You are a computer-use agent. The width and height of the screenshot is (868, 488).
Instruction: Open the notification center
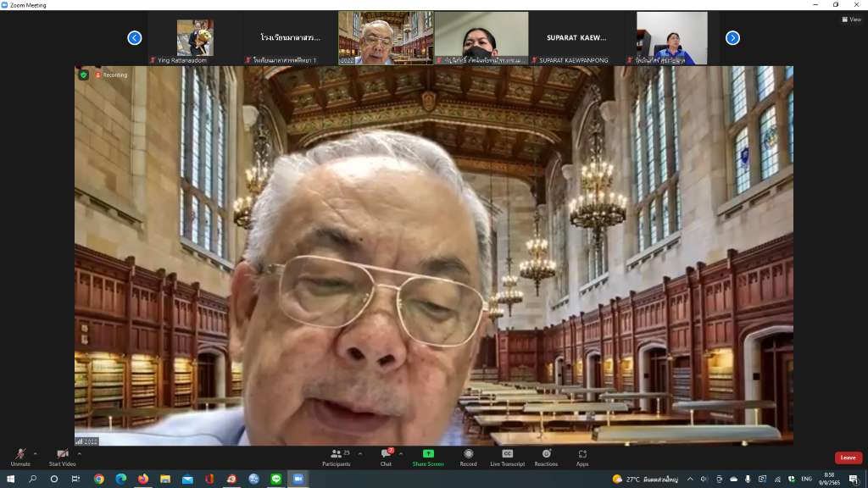(854, 480)
